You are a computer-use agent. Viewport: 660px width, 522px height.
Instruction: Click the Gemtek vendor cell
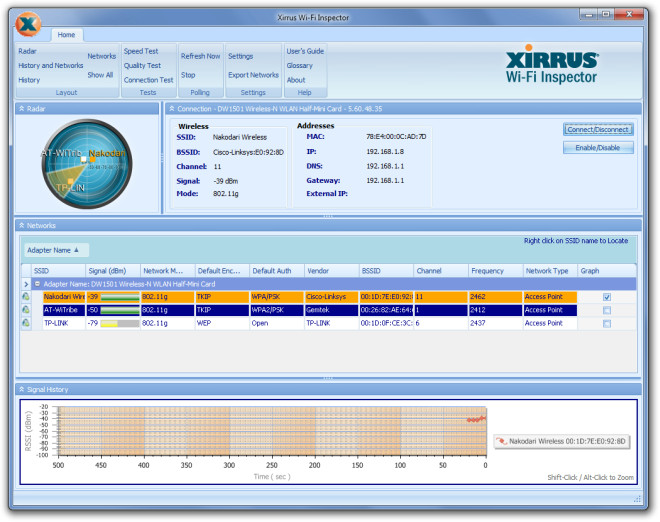[x=332, y=310]
